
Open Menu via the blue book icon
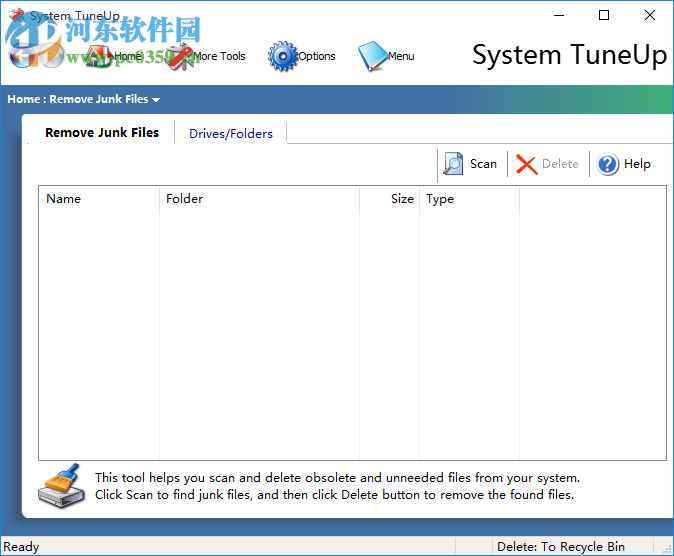373,56
